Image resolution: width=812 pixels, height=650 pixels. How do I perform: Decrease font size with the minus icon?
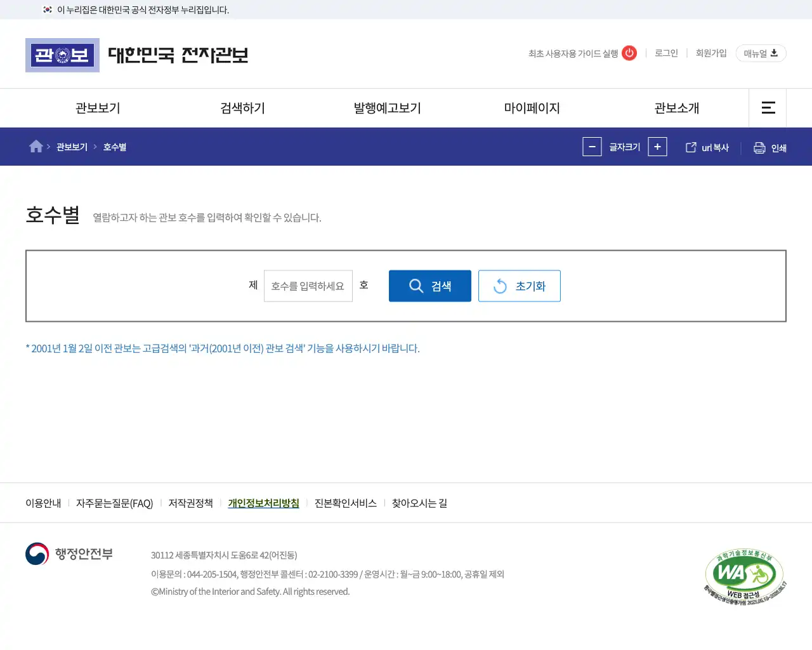592,147
